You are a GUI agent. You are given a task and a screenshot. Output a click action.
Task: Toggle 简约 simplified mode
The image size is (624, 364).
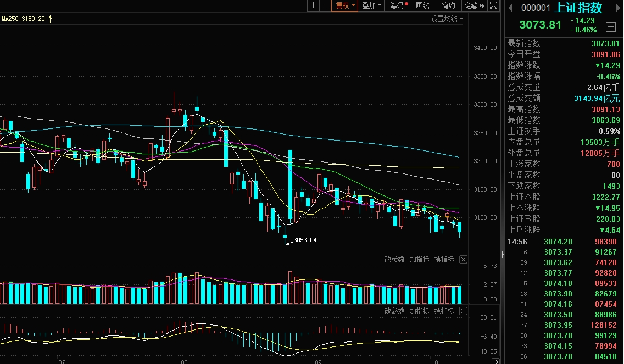(448, 5)
